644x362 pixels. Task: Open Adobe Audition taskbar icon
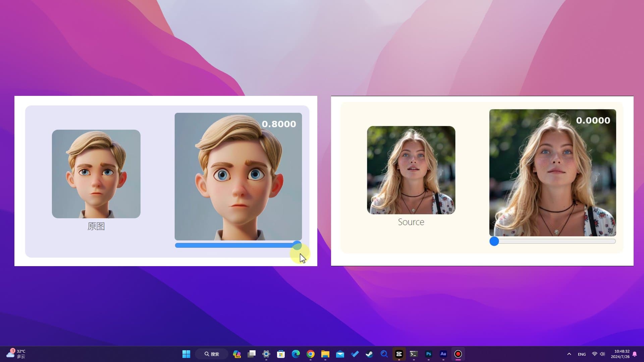point(443,354)
